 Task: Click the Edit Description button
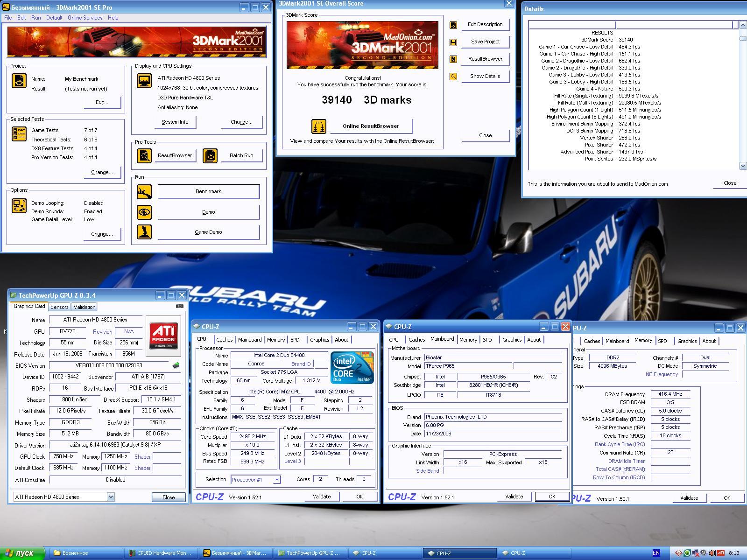[485, 24]
